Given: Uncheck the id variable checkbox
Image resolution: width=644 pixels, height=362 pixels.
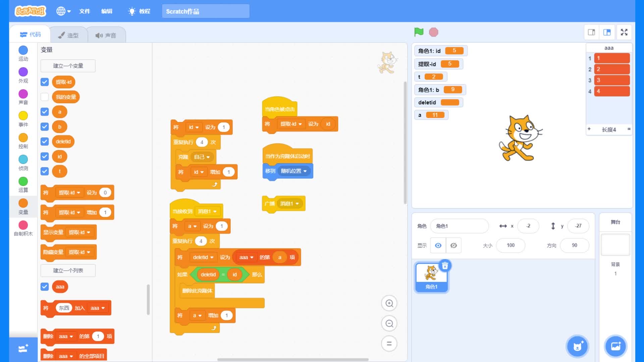Looking at the screenshot, I should click(x=45, y=157).
